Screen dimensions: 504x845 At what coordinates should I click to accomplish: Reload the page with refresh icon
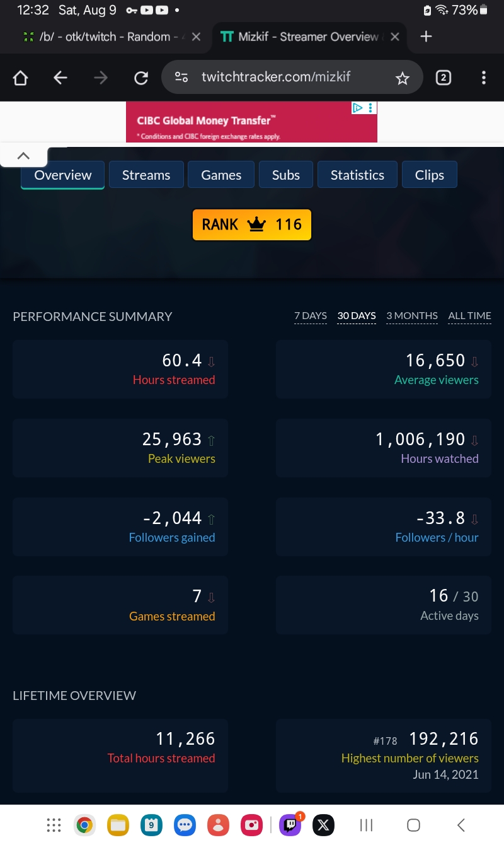tap(141, 78)
